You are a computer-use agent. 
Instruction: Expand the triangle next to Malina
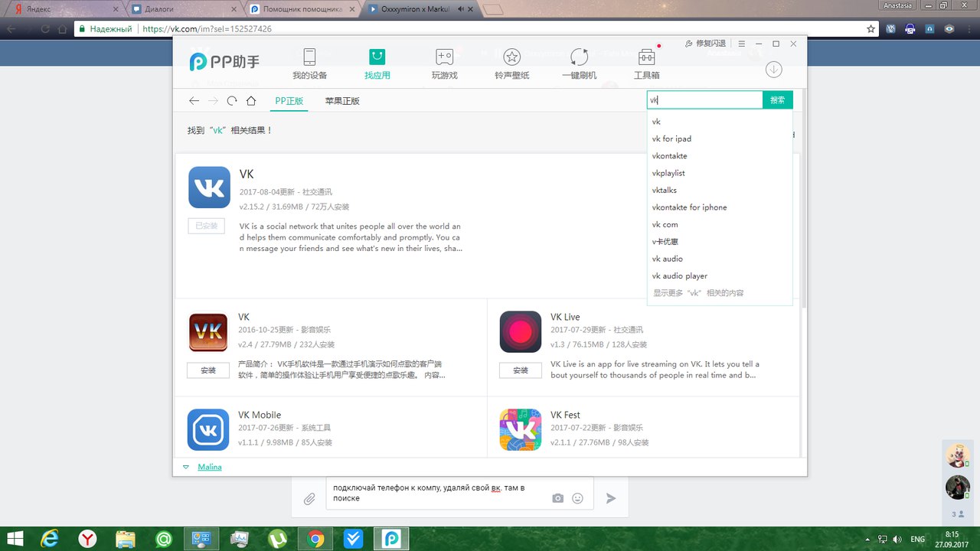pyautogui.click(x=185, y=467)
